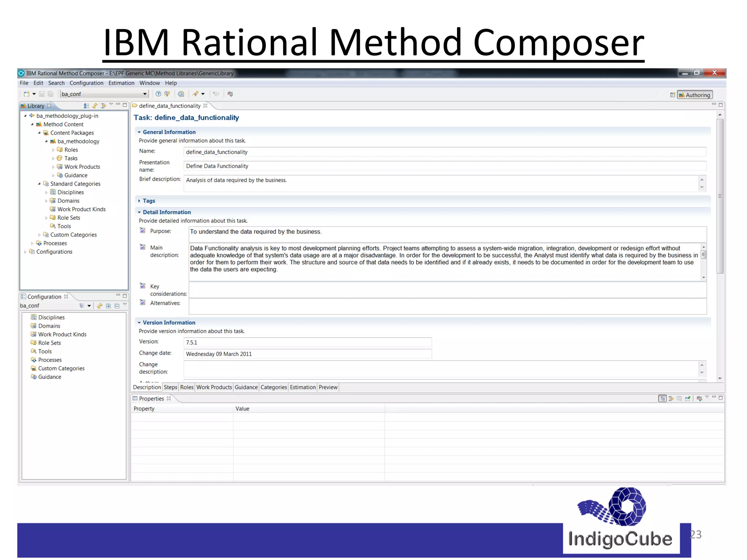The width and height of the screenshot is (747, 560).
Task: Click the rich text icon next to Key considerations
Action: (x=143, y=286)
